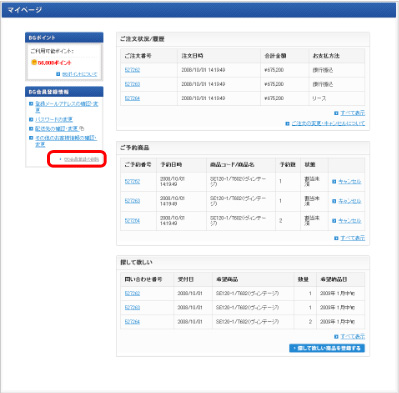Click the 商品コード/商品名 column header
Viewport: 399px width, 393px height.
click(x=232, y=165)
